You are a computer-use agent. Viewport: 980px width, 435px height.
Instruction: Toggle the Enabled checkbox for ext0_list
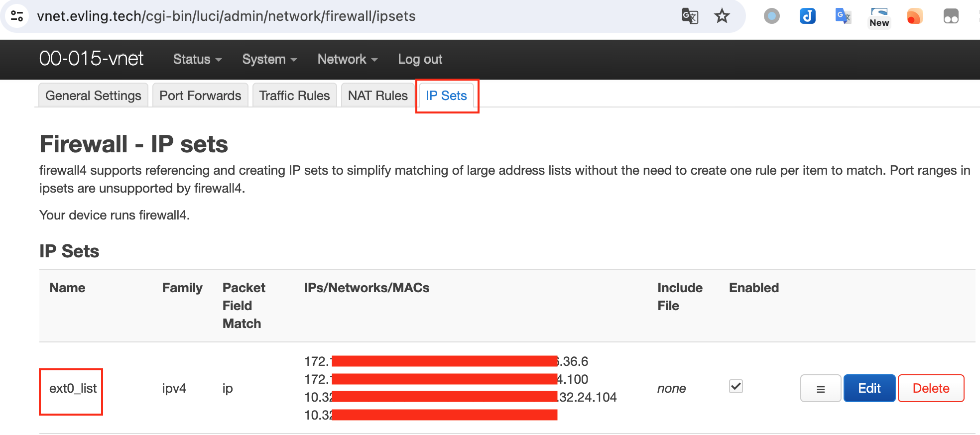click(x=735, y=386)
